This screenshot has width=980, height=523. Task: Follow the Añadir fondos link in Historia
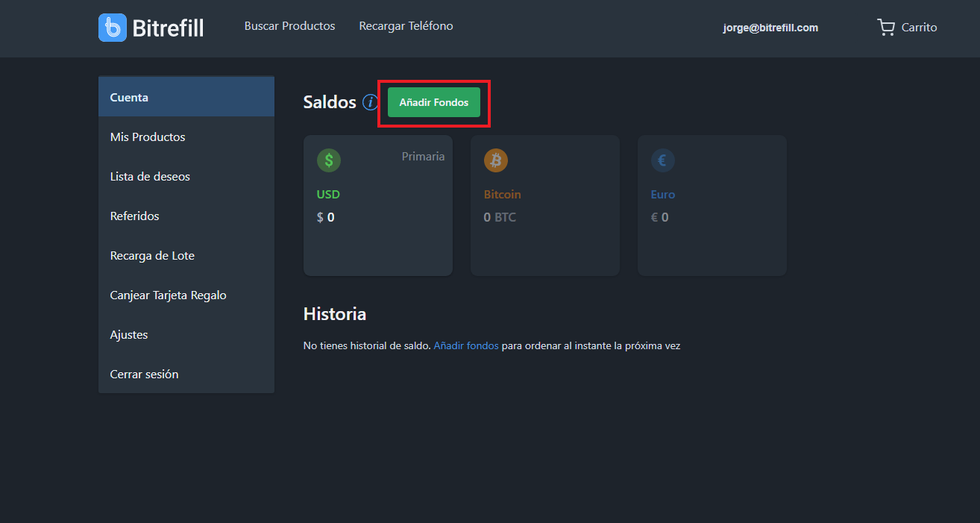(x=466, y=346)
